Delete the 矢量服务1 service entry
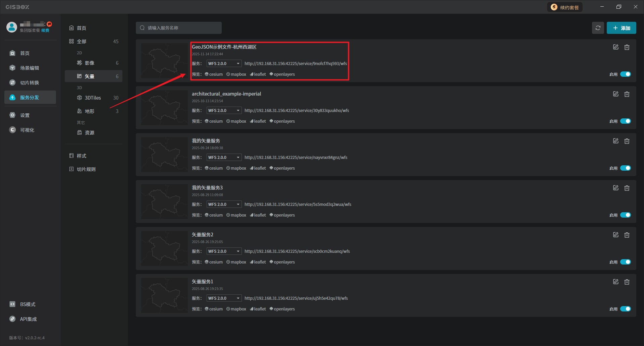644x346 pixels. click(627, 282)
